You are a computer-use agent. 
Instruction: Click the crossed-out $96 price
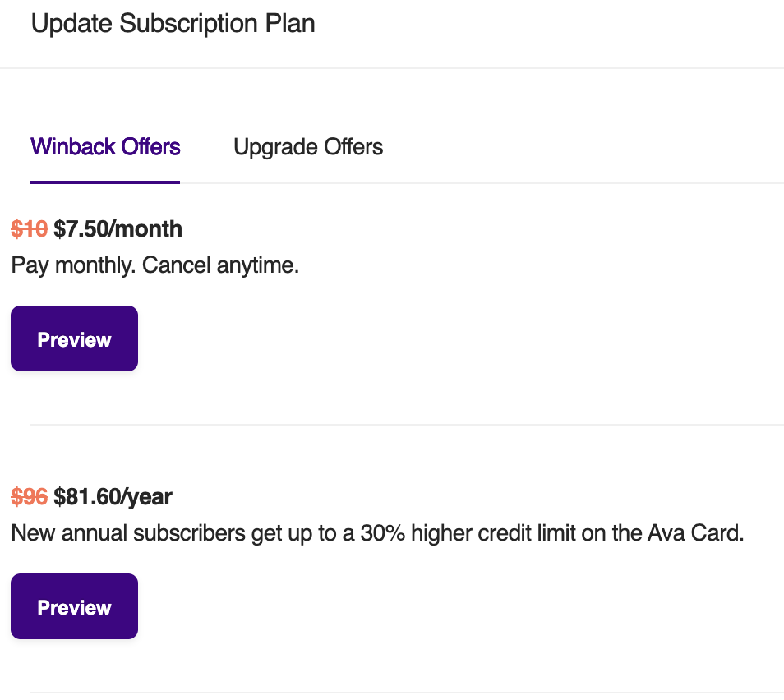(29, 496)
